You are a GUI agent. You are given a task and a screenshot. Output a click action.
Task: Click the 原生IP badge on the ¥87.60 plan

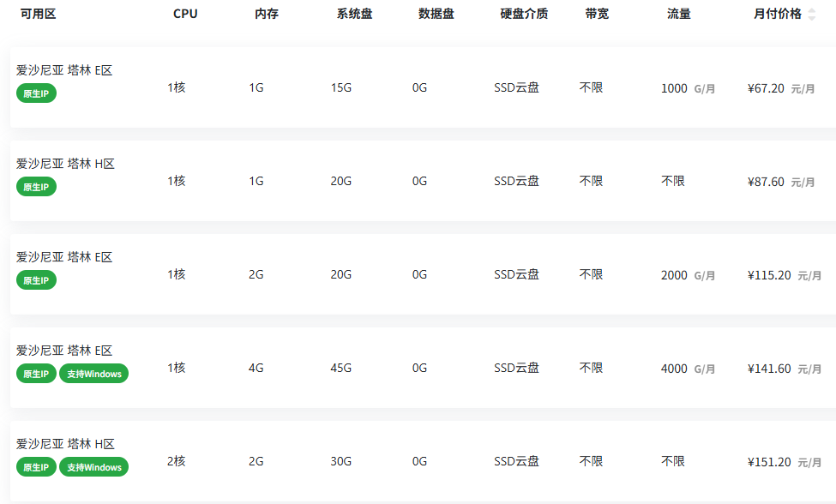tap(36, 187)
